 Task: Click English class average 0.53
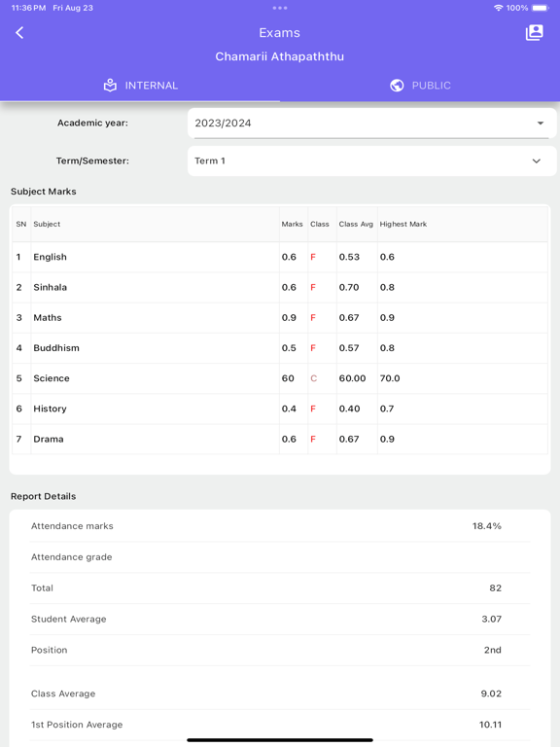tap(349, 257)
